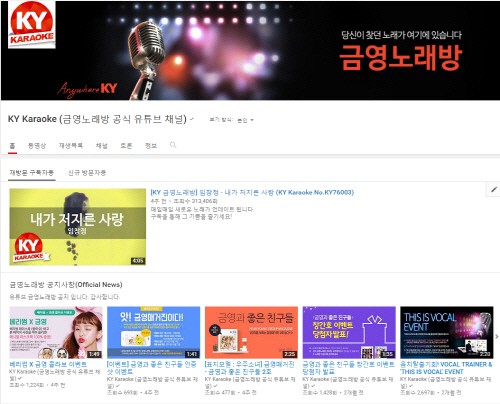The image size is (500, 404).
Task: Switch to the 정보 tab
Action: [151, 146]
